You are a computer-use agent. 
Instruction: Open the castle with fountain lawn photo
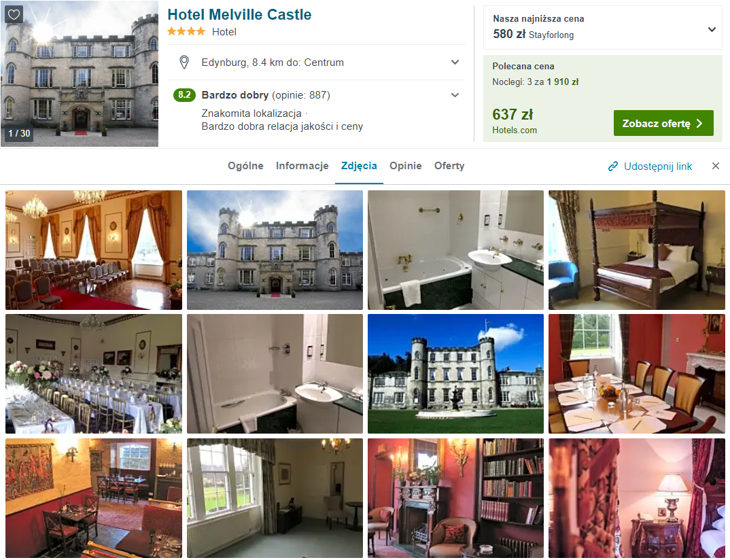456,374
